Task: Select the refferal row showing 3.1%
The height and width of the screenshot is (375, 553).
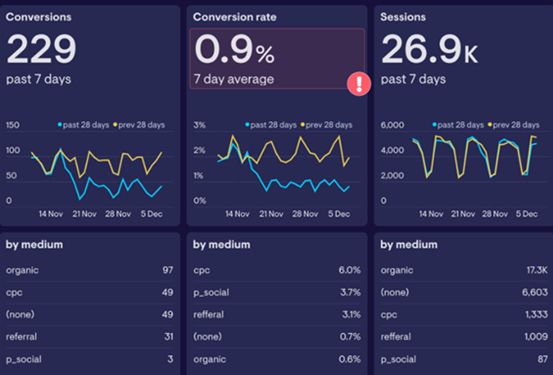Action: coord(277,314)
